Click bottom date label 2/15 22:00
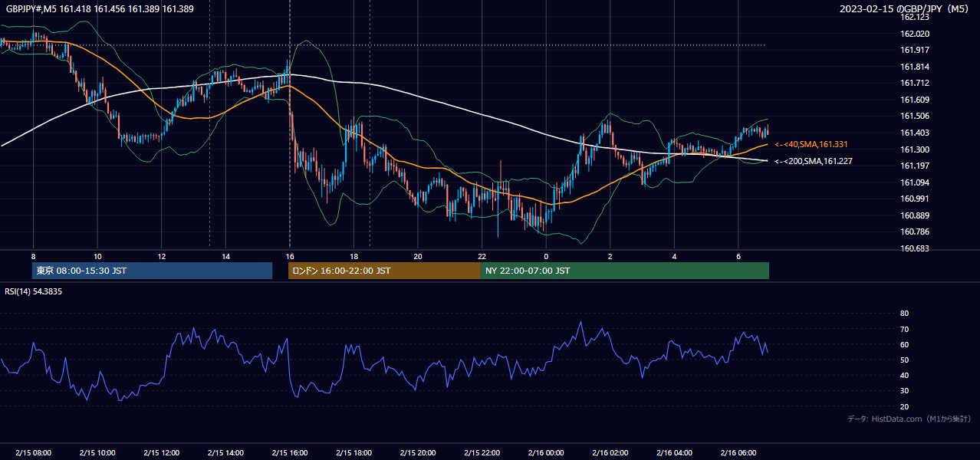The width and height of the screenshot is (980, 460). pyautogui.click(x=482, y=453)
